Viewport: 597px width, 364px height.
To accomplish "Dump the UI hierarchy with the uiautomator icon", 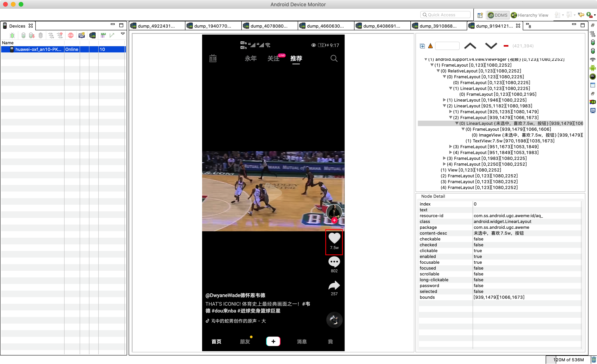I will (x=92, y=35).
